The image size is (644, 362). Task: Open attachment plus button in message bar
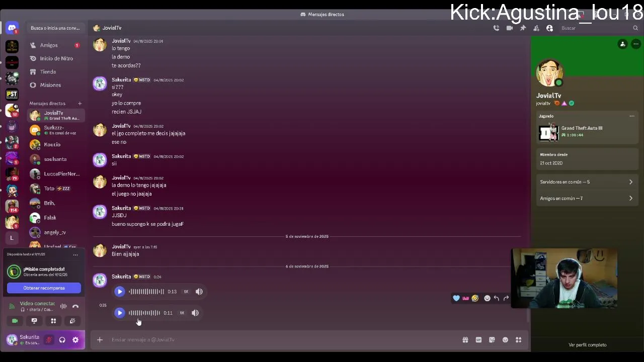(100, 340)
